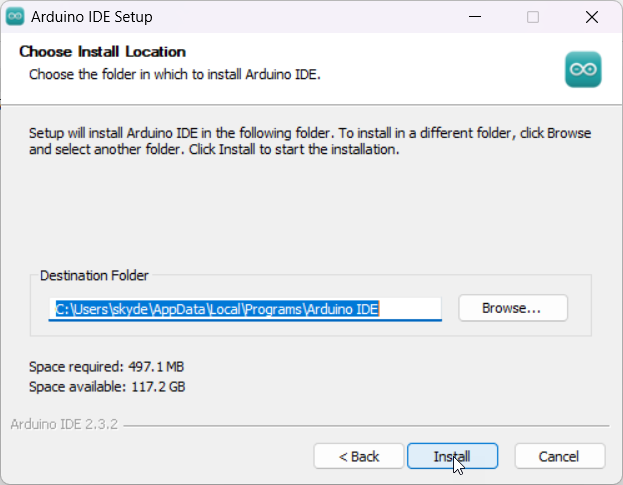This screenshot has height=485, width=623.
Task: Select the 'Space required: 497.1 MB' text
Action: pos(106,367)
